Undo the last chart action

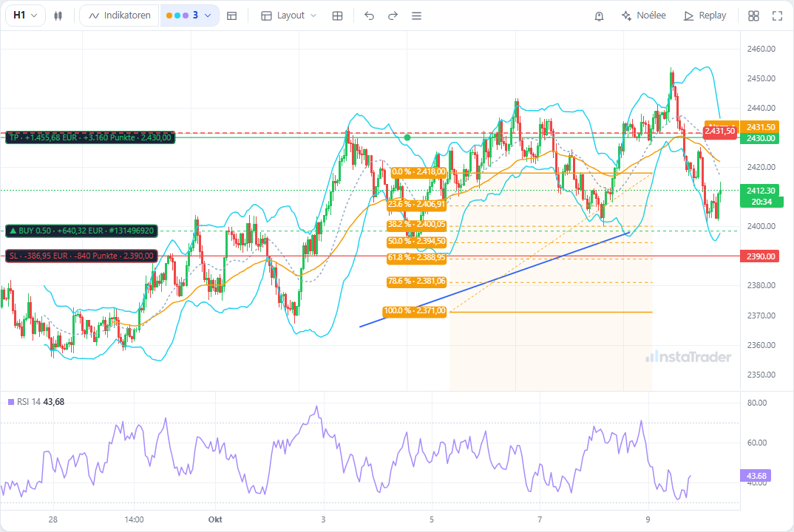[x=369, y=16]
